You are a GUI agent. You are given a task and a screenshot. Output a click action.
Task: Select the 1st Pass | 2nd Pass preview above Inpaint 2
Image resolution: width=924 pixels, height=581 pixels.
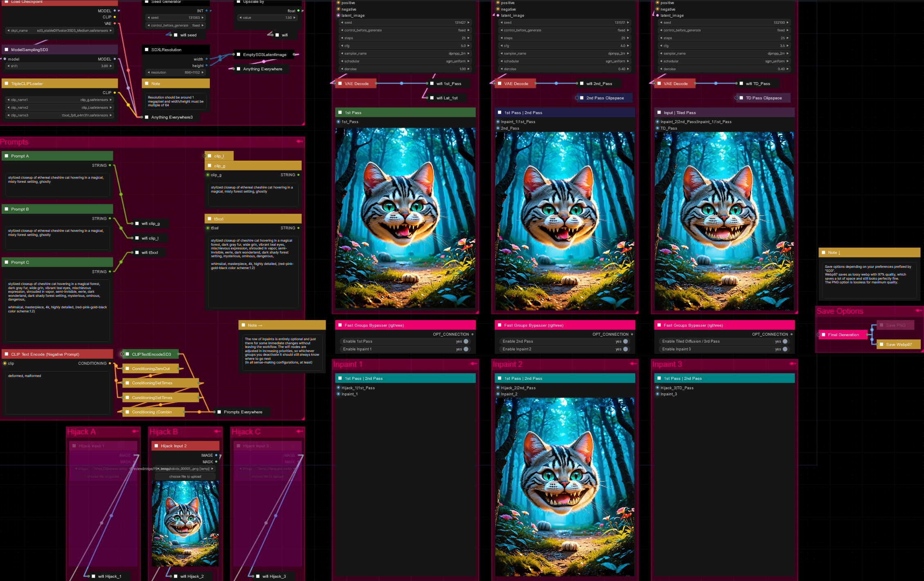(x=565, y=221)
